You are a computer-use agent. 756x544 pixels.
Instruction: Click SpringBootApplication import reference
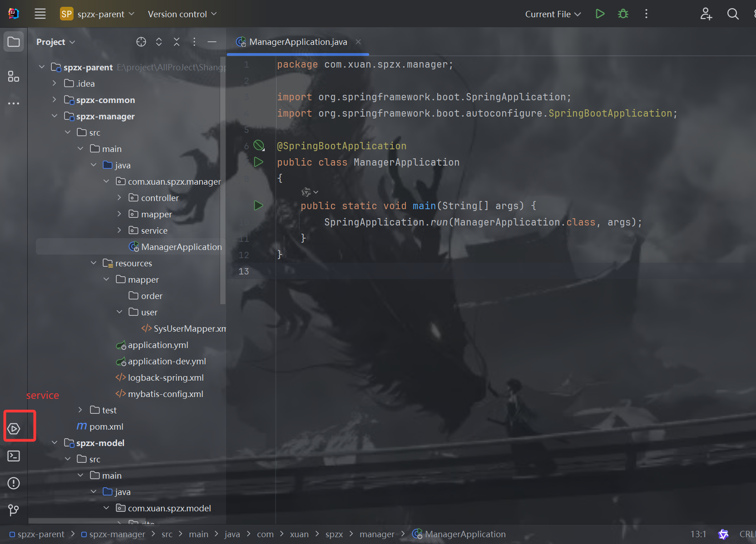(x=610, y=113)
